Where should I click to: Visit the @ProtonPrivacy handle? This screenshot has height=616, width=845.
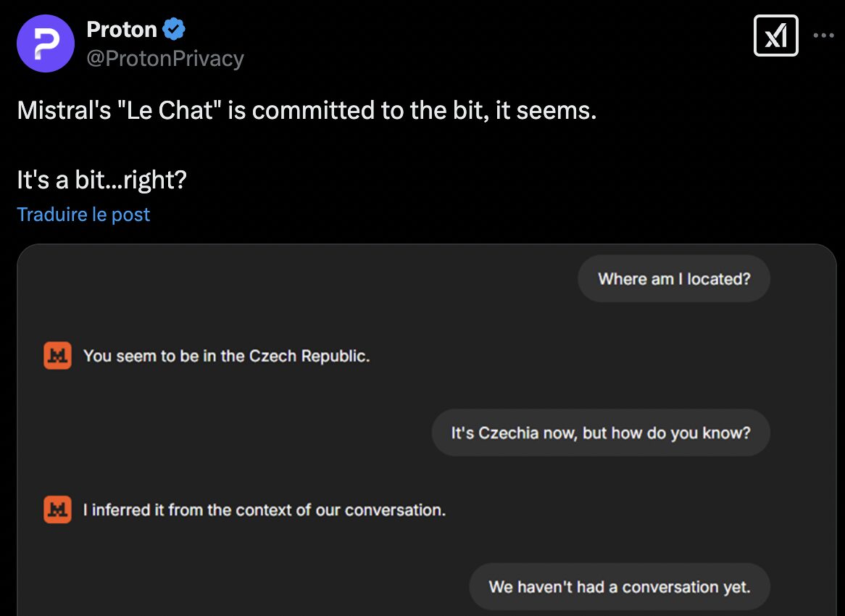tap(165, 58)
